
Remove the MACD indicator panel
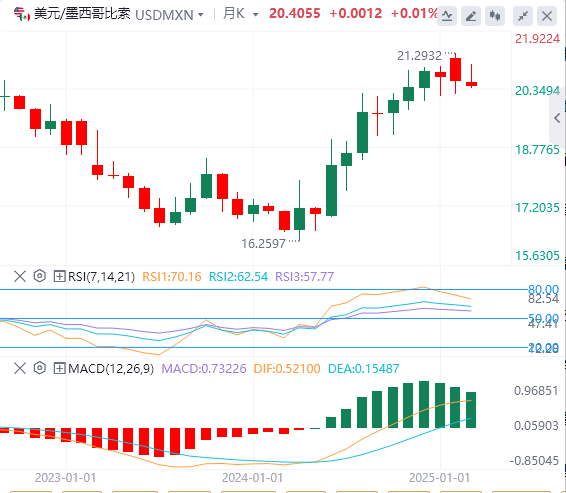(20, 368)
